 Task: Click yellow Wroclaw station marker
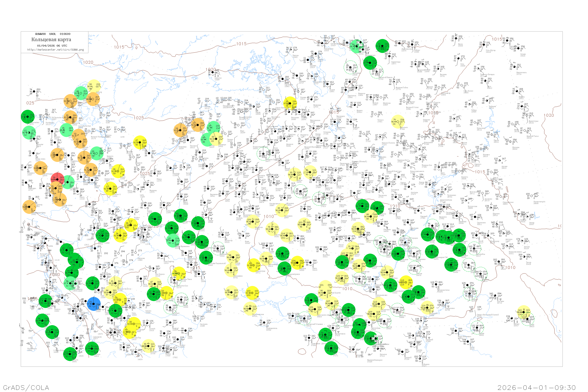pos(110,189)
